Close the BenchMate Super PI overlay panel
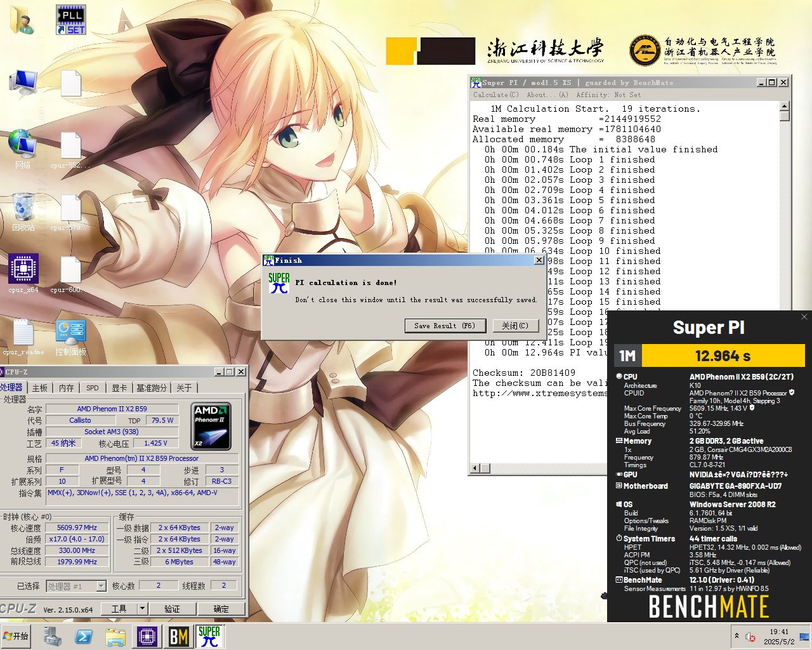The image size is (812, 650). (x=804, y=317)
